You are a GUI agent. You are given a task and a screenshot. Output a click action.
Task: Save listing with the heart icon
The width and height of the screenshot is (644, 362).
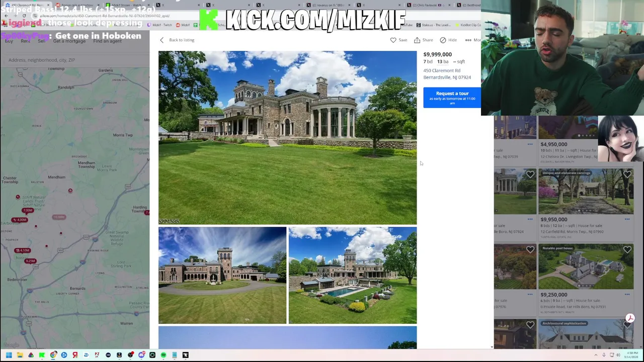[393, 40]
